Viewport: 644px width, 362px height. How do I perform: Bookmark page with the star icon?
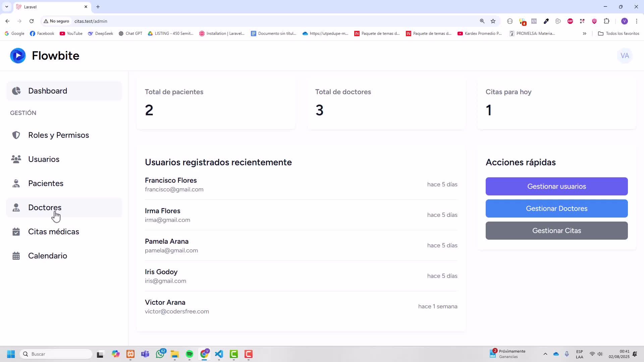coord(493,21)
